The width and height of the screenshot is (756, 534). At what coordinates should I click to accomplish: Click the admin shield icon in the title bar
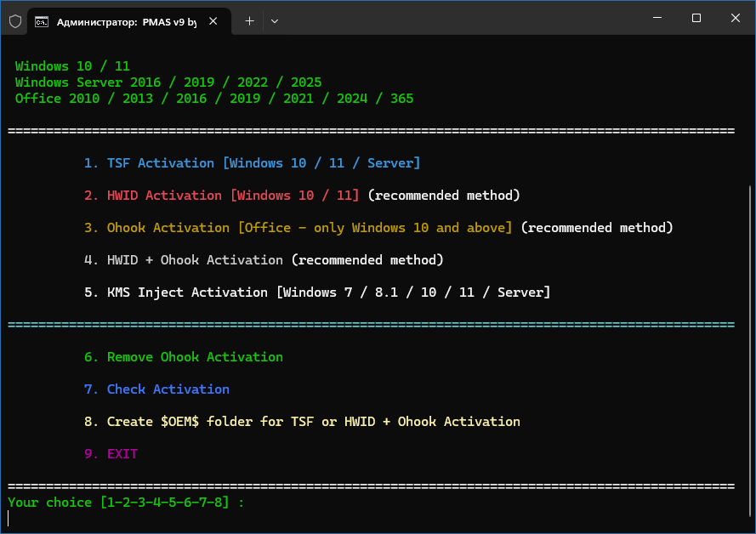pos(14,21)
